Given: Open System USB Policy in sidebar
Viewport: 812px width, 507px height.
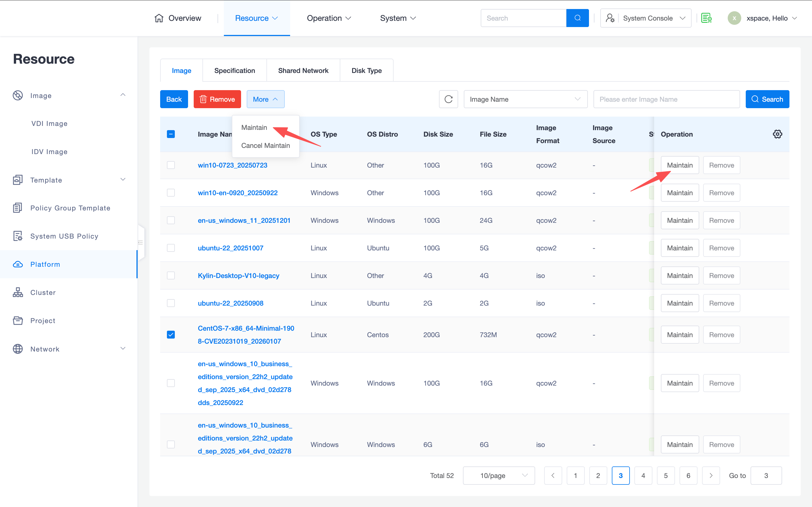Looking at the screenshot, I should (x=64, y=236).
